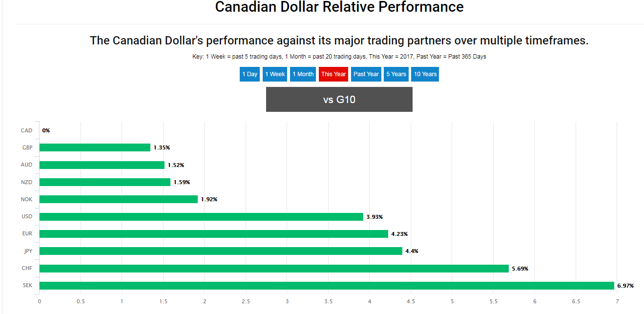Click the Canadian Dollar Relative Performance title

339,7
